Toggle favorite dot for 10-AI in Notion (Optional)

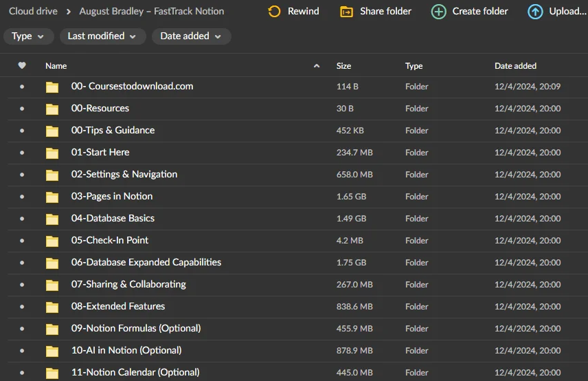pyautogui.click(x=22, y=351)
